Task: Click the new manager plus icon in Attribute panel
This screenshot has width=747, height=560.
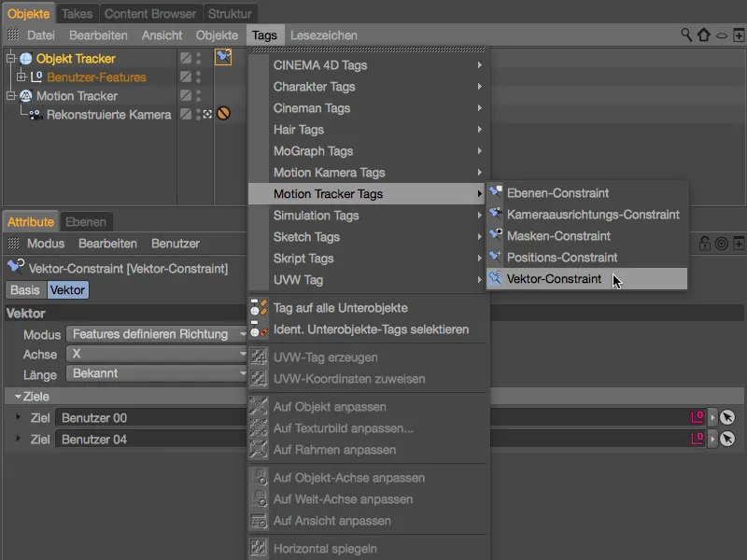Action: [739, 244]
